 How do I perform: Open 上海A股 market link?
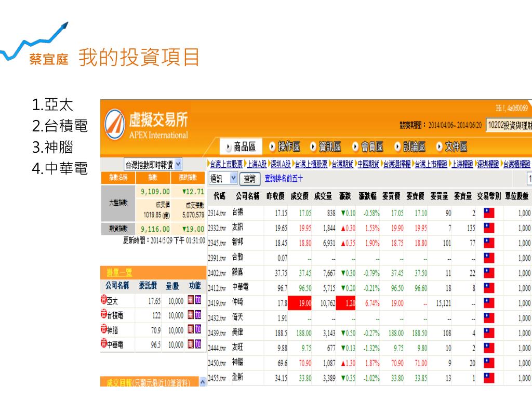(257, 164)
